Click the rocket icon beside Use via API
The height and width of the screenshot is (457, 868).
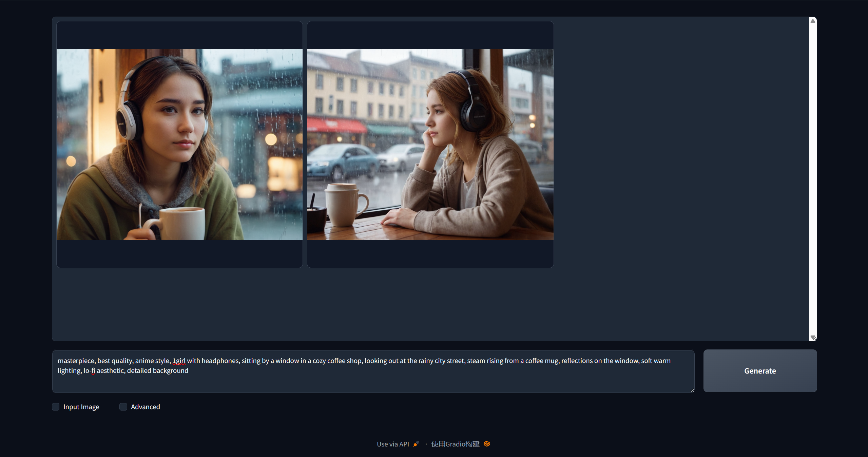416,444
